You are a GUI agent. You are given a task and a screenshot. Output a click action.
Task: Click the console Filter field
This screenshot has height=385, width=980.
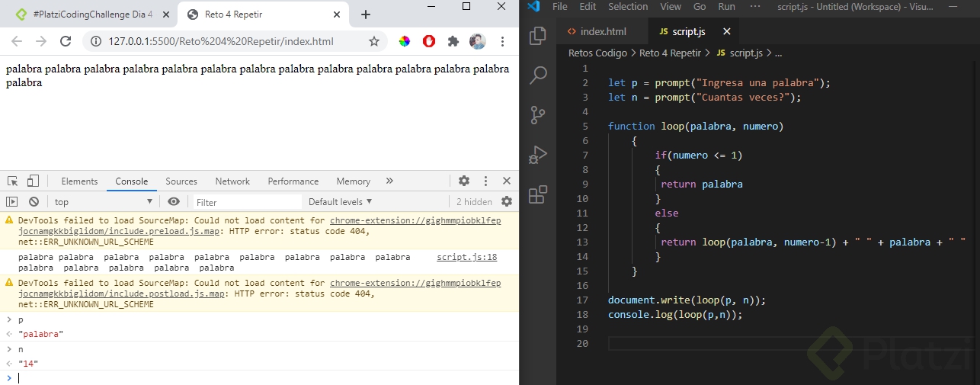[x=245, y=202]
